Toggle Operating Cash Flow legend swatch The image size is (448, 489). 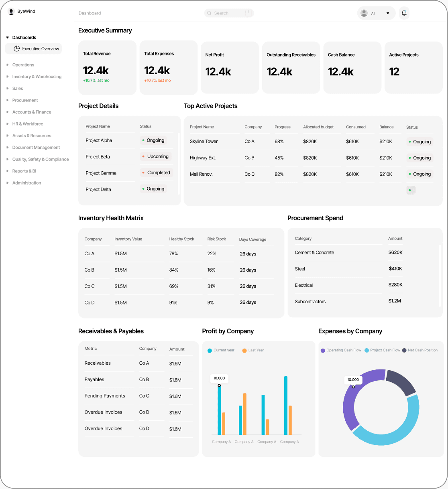point(323,351)
